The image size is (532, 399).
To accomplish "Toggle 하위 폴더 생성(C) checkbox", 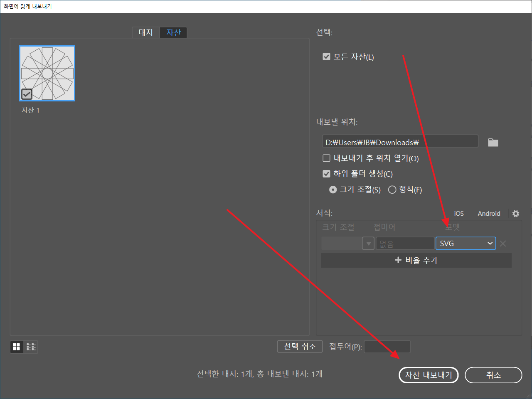I will click(326, 174).
